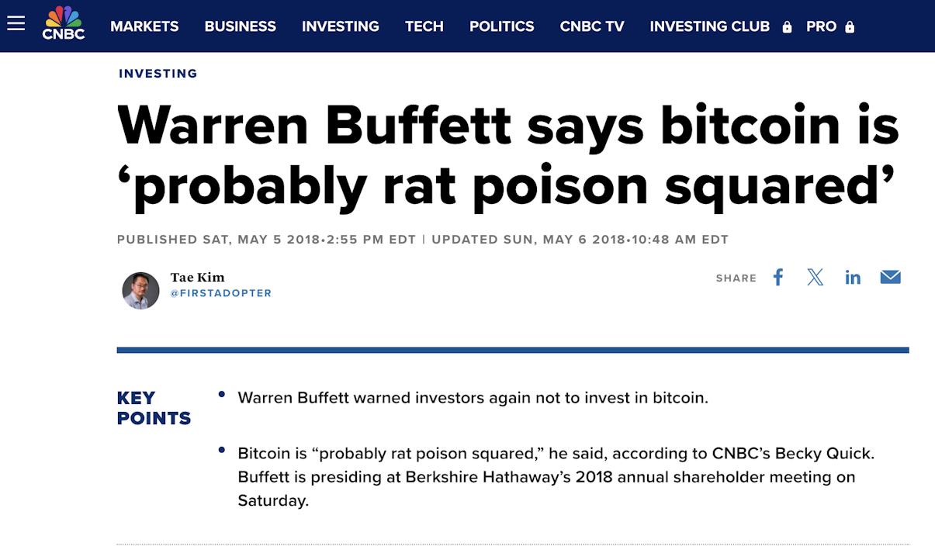Click the Investing Club lock icon
The width and height of the screenshot is (935, 560).
(788, 27)
